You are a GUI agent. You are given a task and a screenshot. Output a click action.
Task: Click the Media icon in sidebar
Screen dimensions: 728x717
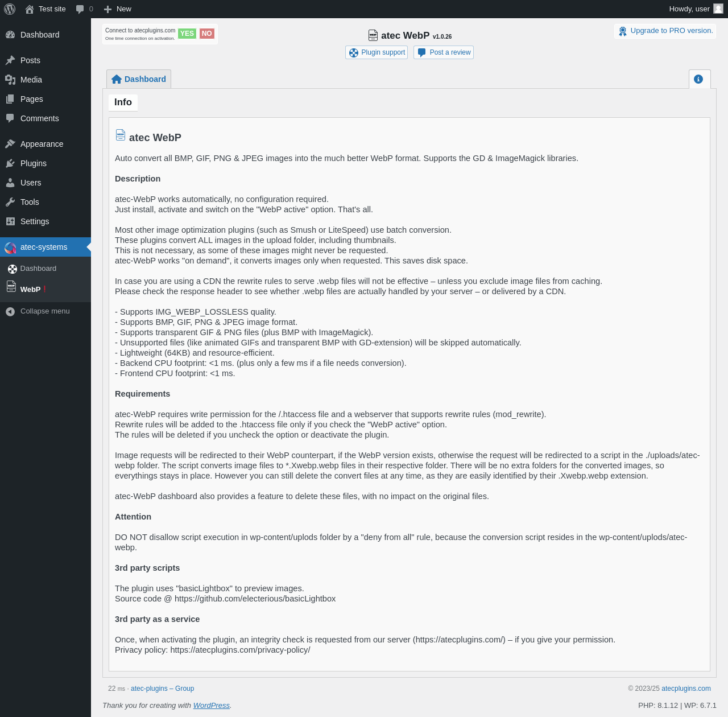(10, 80)
